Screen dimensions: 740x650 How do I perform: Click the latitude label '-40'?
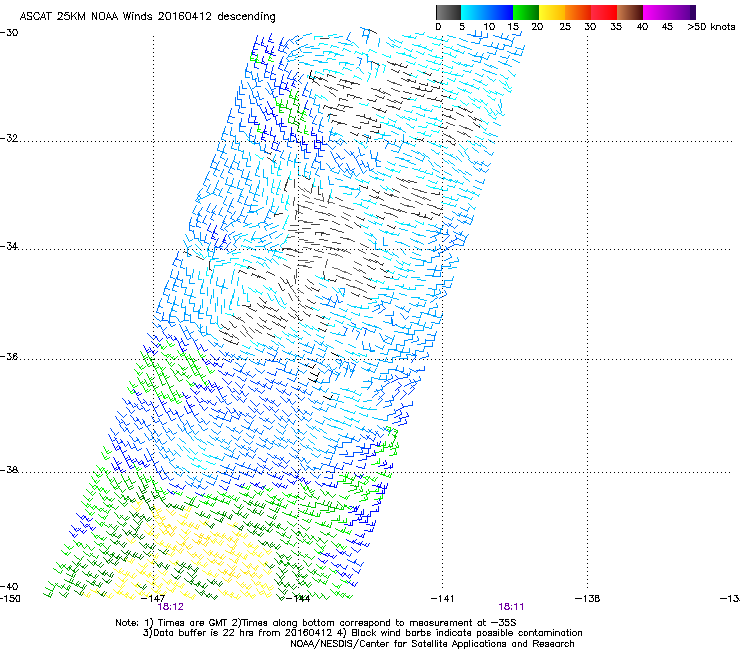click(9, 586)
